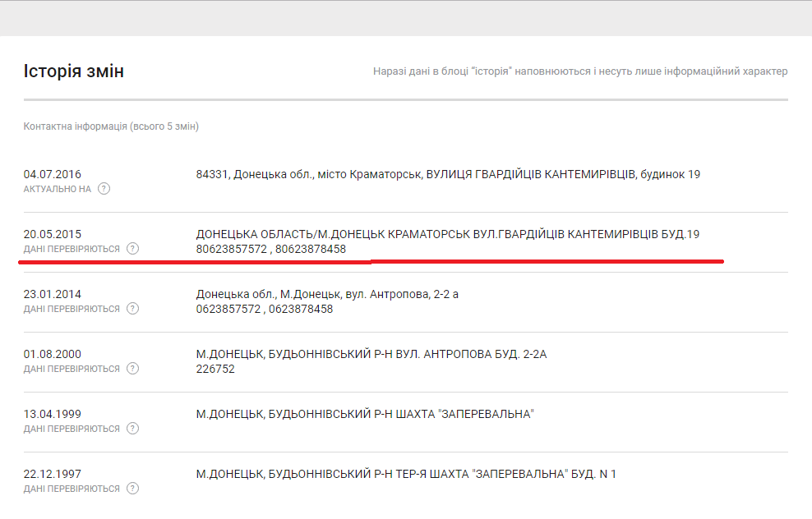Click the help icon beside "Актуально на"
The image size is (812, 519).
(x=104, y=189)
